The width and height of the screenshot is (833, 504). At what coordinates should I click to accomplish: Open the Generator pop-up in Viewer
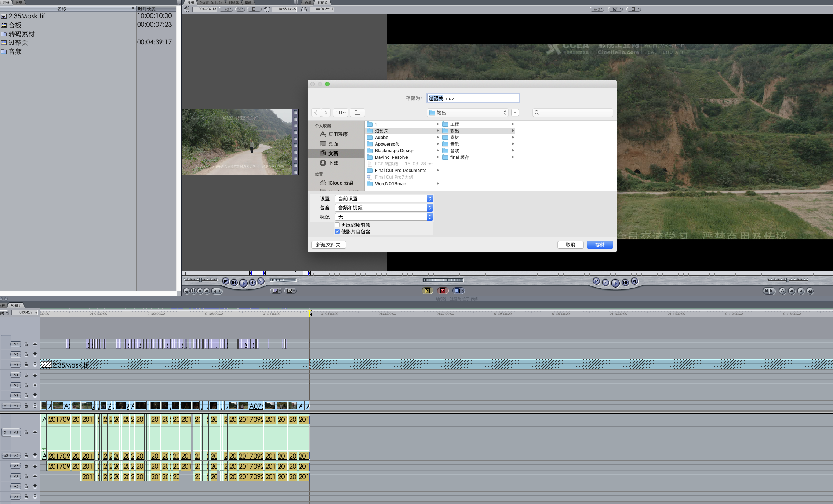pos(290,291)
